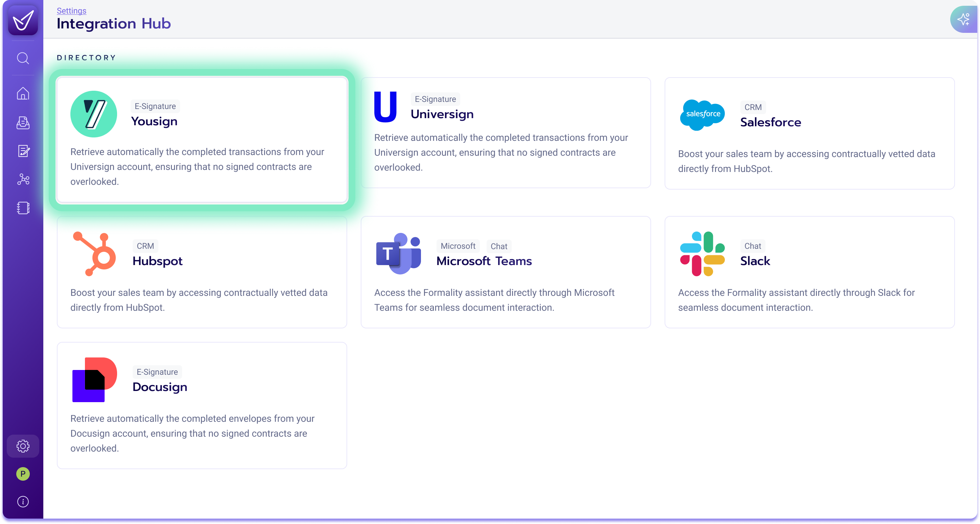Click the user avatar P

[x=23, y=474]
